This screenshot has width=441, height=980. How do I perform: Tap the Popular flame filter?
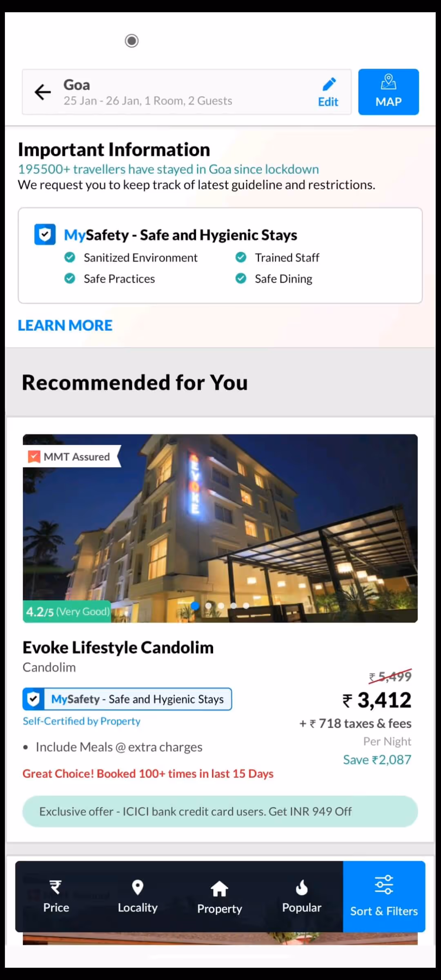[x=302, y=887]
